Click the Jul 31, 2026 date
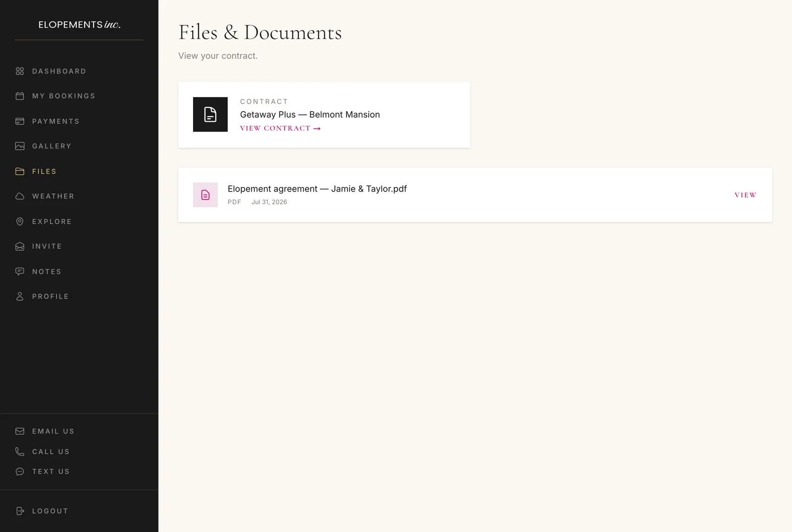Viewport: 792px width, 532px height. point(269,202)
